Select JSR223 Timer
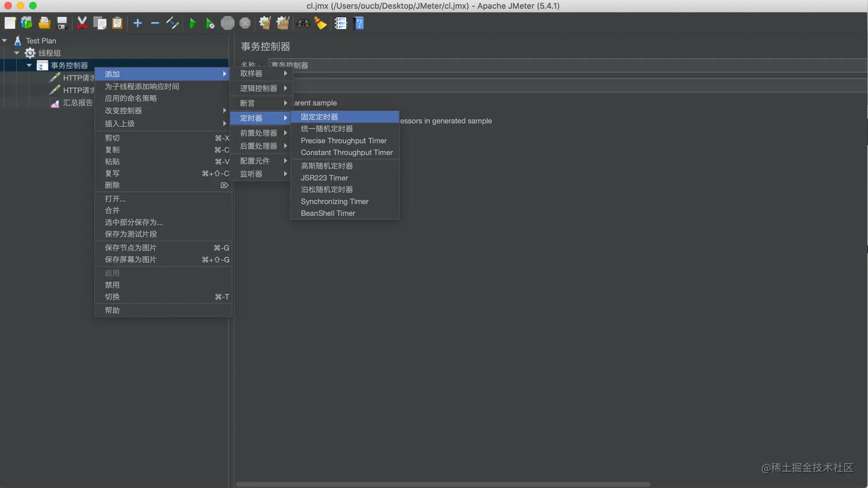This screenshot has width=868, height=488. [x=345, y=178]
